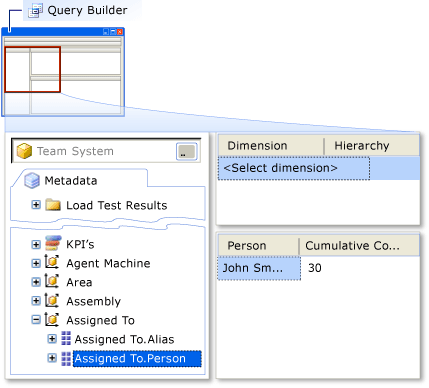Expand the Agent Machine dimension
The width and height of the screenshot is (429, 388).
[36, 263]
